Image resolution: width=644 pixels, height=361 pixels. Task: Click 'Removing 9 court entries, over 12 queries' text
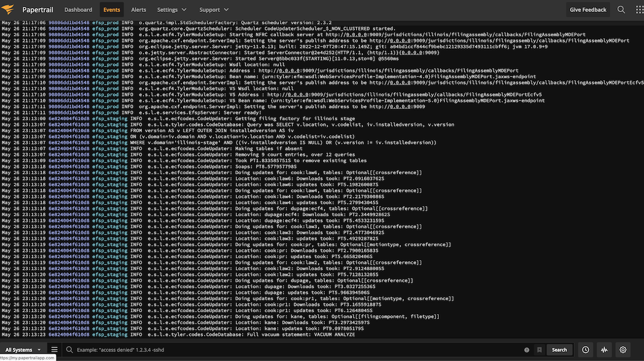click(295, 154)
